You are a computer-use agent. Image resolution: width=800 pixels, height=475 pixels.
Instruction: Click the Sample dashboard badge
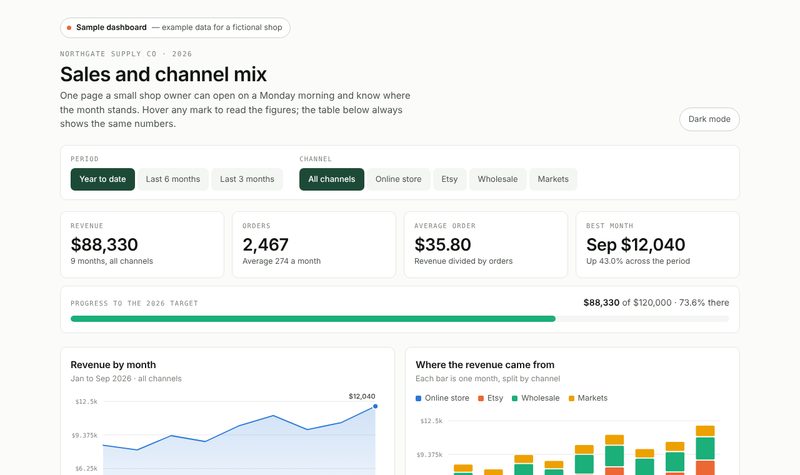(175, 28)
